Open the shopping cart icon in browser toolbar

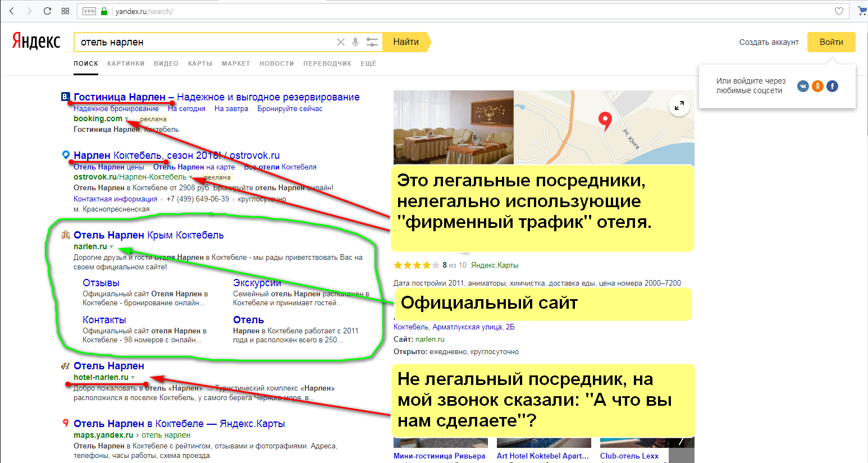pyautogui.click(x=862, y=11)
